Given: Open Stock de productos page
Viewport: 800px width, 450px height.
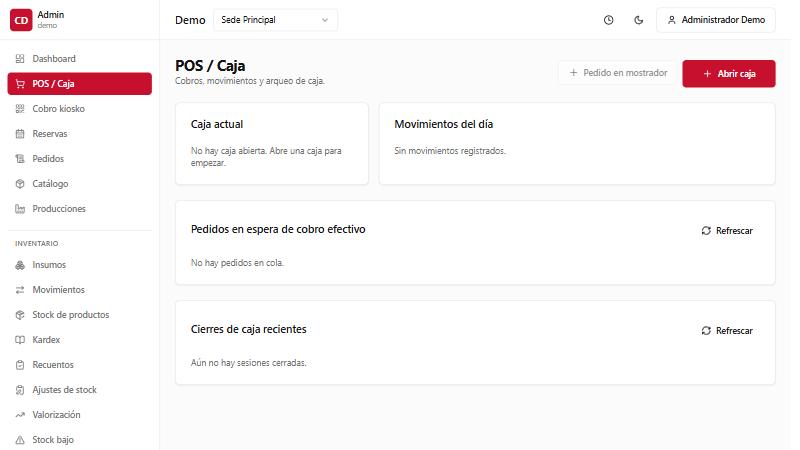Looking at the screenshot, I should click(80, 315).
